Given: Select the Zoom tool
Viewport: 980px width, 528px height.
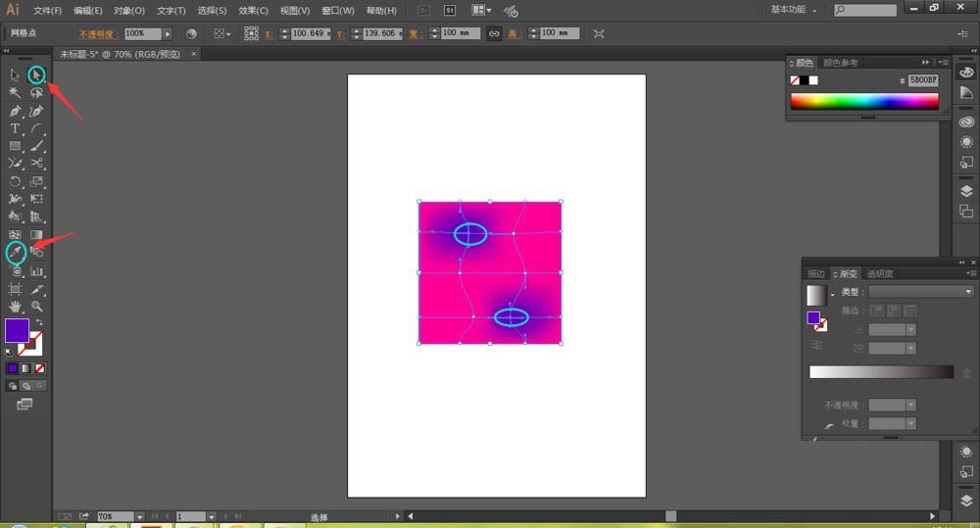Looking at the screenshot, I should (x=36, y=307).
